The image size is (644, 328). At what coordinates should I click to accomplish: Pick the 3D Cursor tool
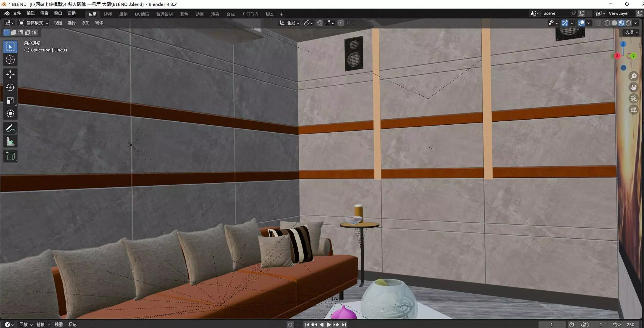click(x=10, y=60)
